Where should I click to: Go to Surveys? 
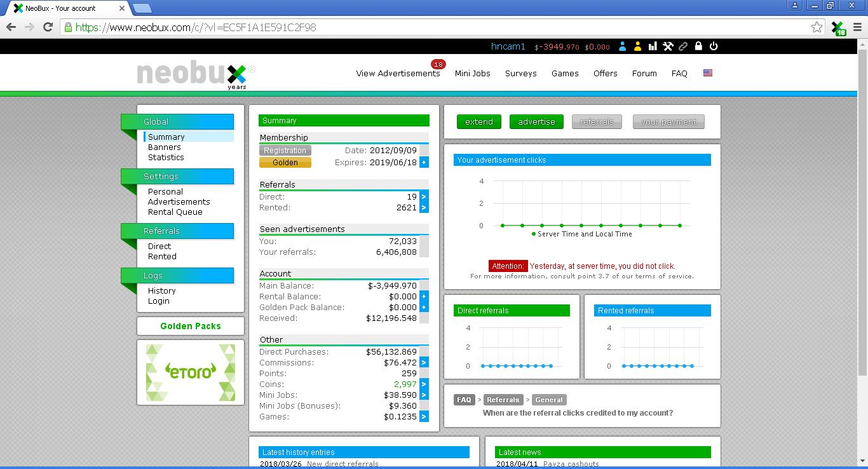tap(521, 74)
